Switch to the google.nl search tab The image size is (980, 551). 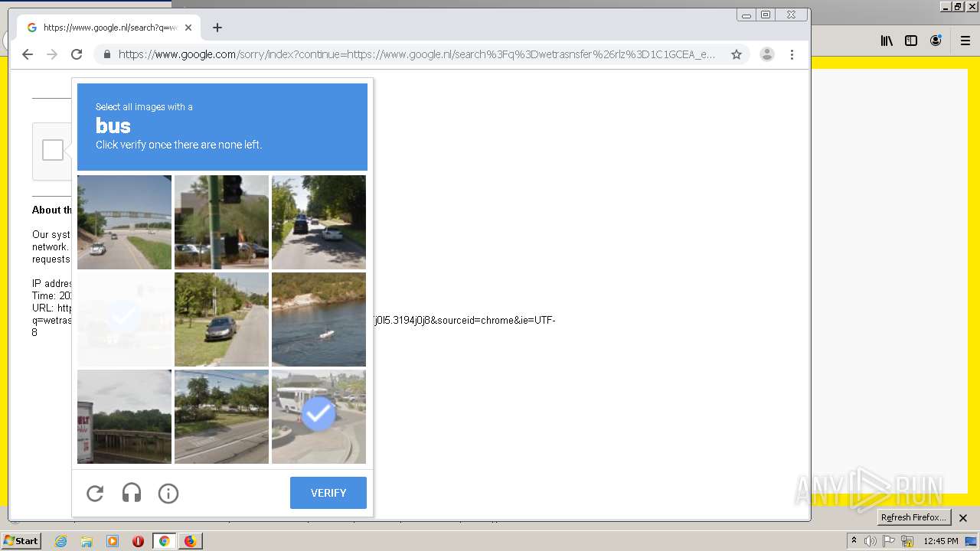109,28
